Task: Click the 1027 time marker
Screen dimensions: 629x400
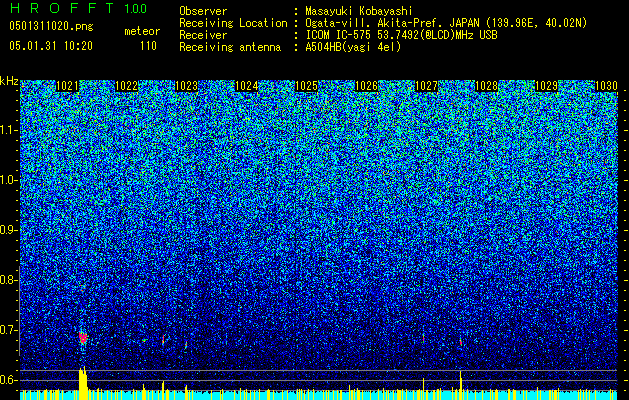Action: coord(426,86)
